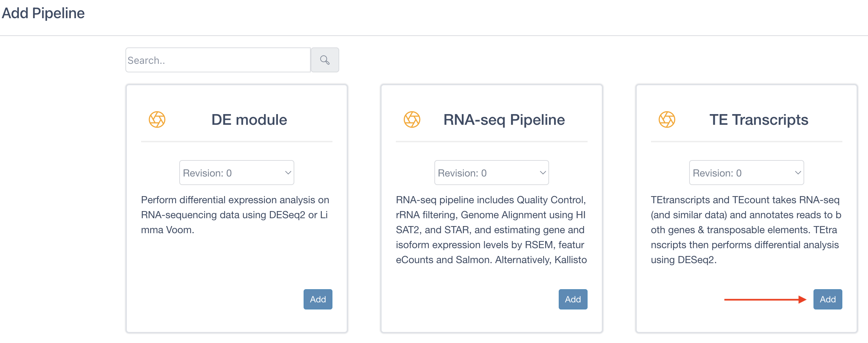
Task: Click the chevron arrow in TE Transcripts revision
Action: [798, 173]
